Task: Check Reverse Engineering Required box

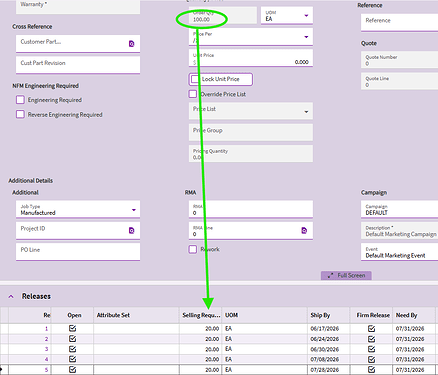Action: coord(20,114)
